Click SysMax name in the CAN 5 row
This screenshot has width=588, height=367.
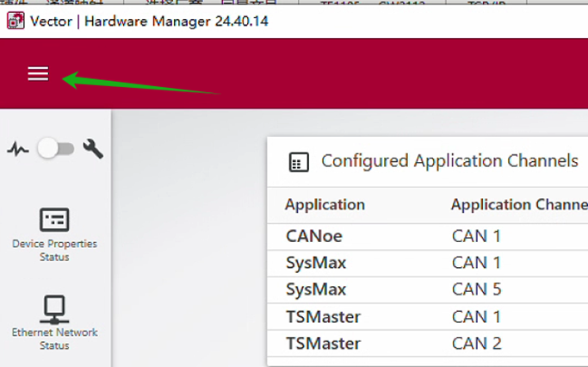tap(315, 289)
